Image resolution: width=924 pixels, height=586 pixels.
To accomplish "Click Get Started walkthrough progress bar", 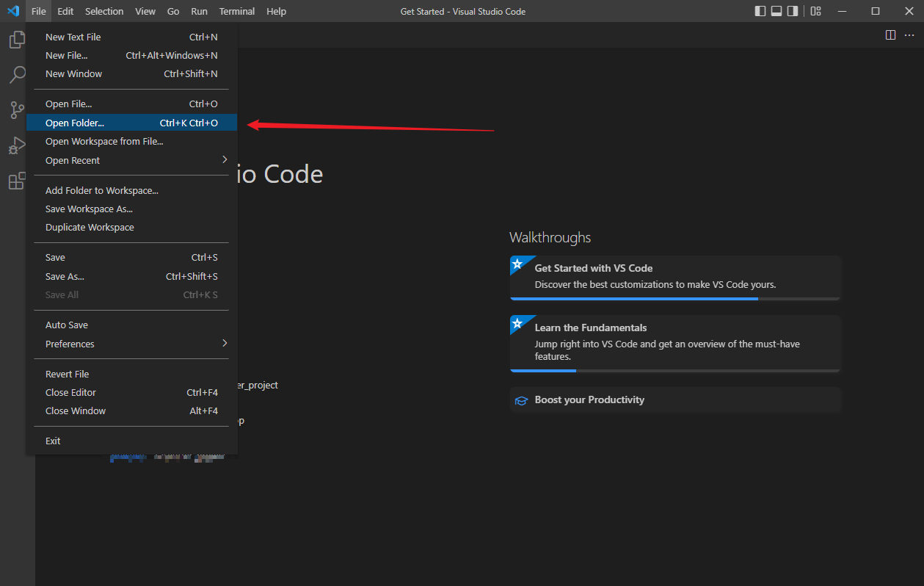I will (675, 299).
